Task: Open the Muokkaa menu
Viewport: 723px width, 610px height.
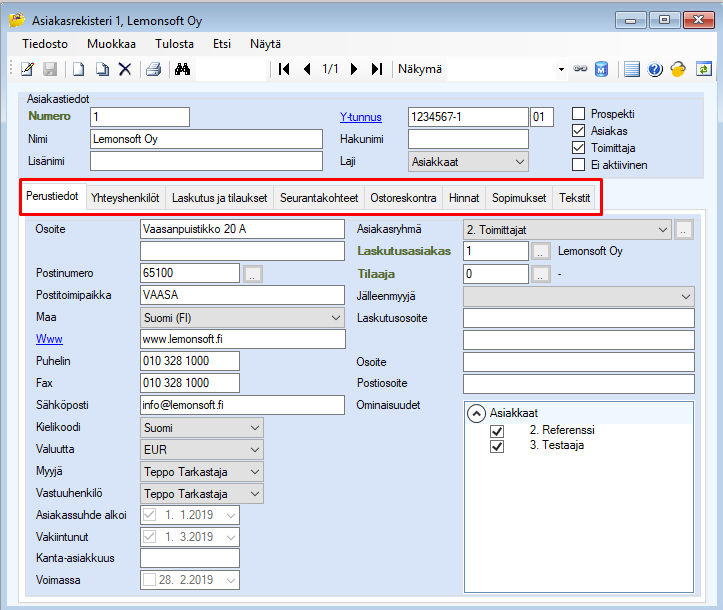Action: (x=111, y=44)
